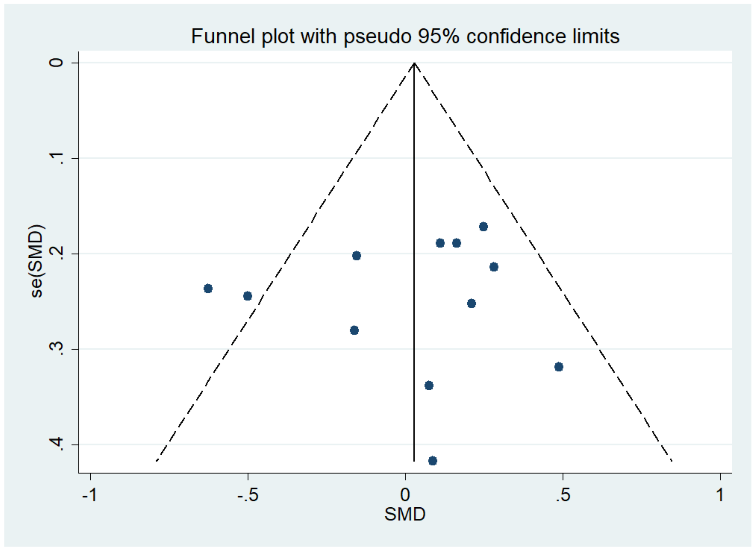Image resolution: width=756 pixels, height=551 pixels.
Task: Click the left-side point on the .2 gridline
Action: coord(357,256)
